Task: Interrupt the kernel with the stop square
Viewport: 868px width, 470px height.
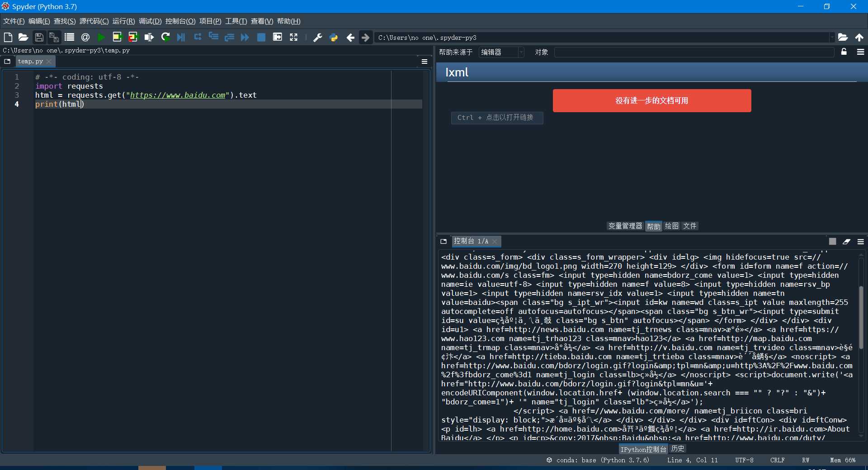Action: point(833,242)
